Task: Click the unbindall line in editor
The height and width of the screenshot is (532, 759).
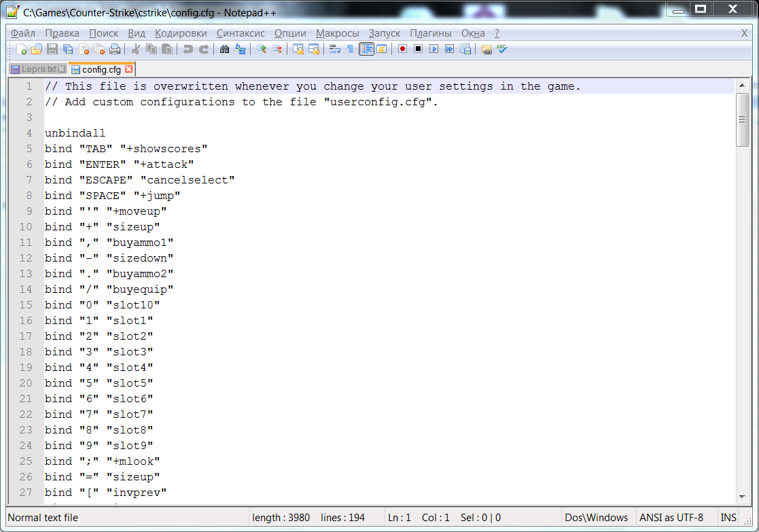Action: pos(75,133)
